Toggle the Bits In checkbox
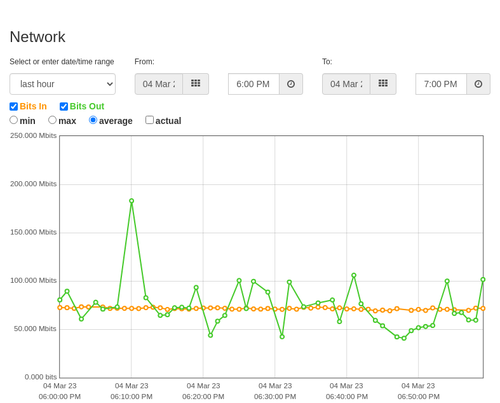This screenshot has width=500, height=403. tap(14, 106)
